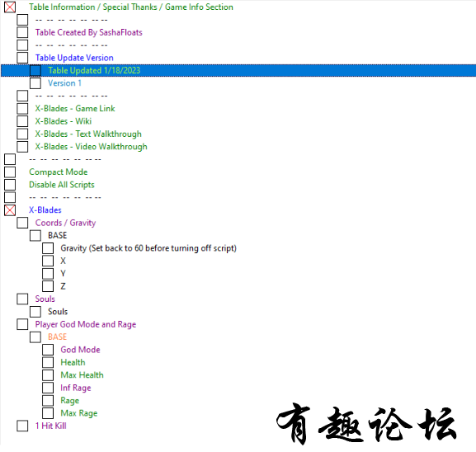The image size is (476, 452).
Task: Open the X-Blades - Video Walkthrough entry
Action: 91,147
